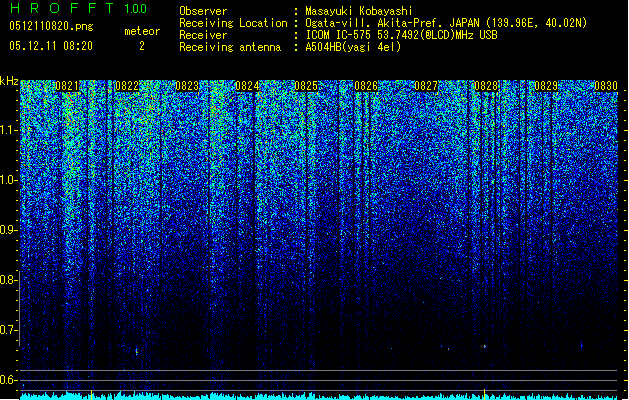Click the 0827 time marker
Image resolution: width=629 pixels, height=400 pixels.
tap(426, 86)
